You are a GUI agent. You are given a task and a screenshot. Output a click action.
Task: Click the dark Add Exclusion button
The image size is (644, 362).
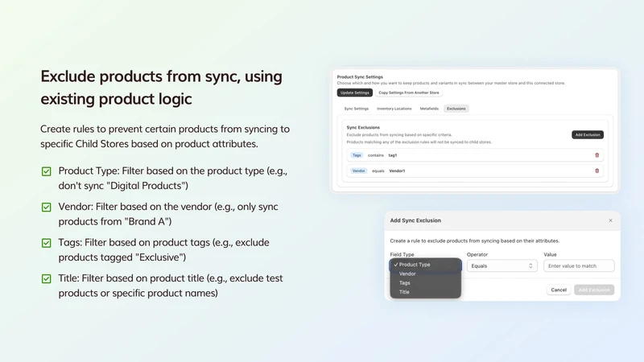point(588,134)
